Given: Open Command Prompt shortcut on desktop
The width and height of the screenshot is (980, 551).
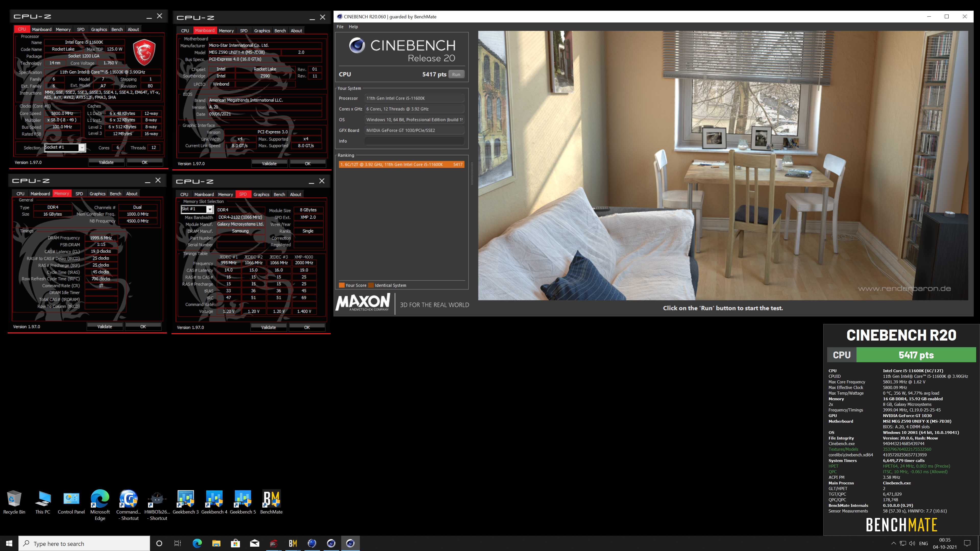Looking at the screenshot, I should (x=128, y=505).
